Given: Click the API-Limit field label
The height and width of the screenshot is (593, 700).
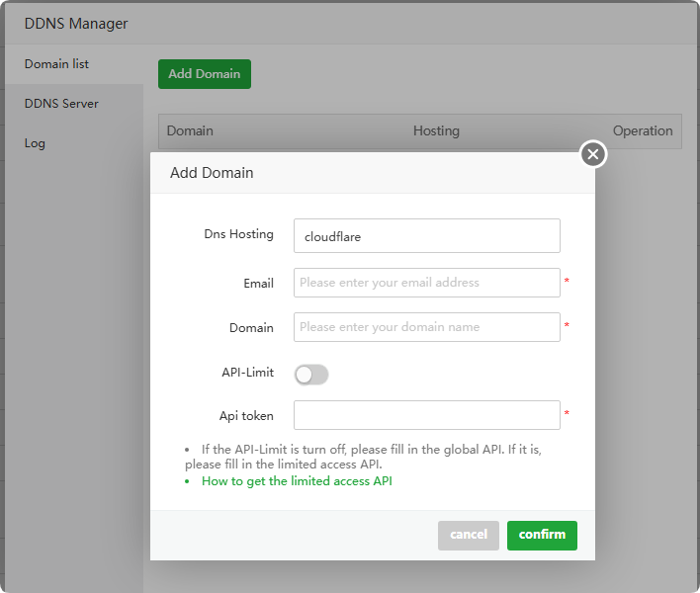Looking at the screenshot, I should [247, 373].
